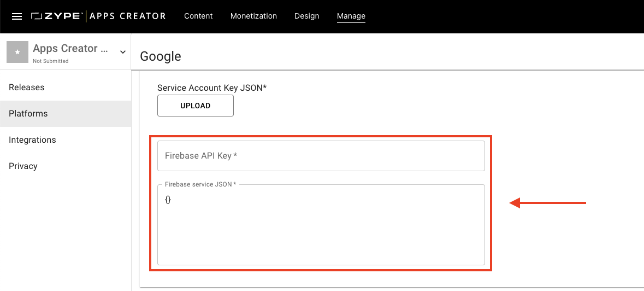This screenshot has height=291, width=644.
Task: Select Releases in the sidebar
Action: tap(66, 88)
